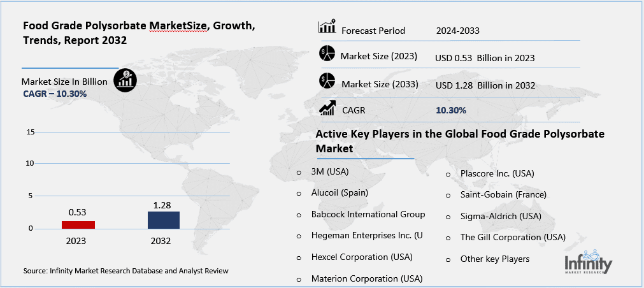Click the Source attribution line

coord(126,271)
